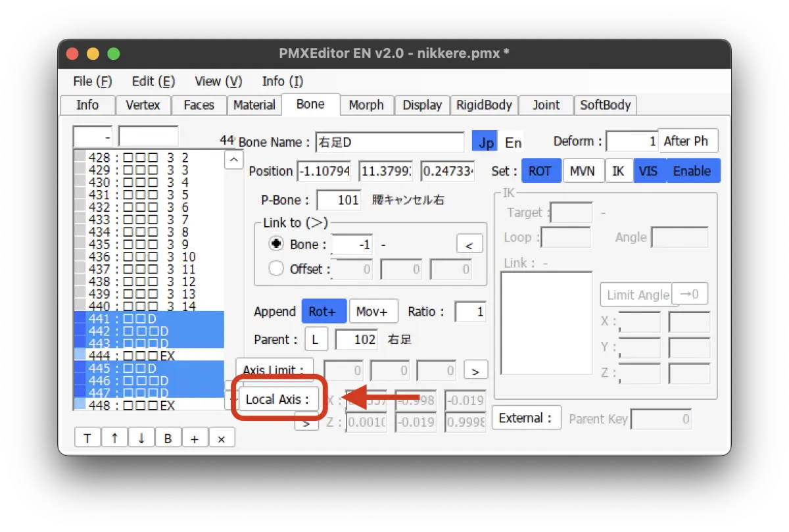The width and height of the screenshot is (789, 532).
Task: Click the < button beside Link to Bone
Action: tap(469, 245)
